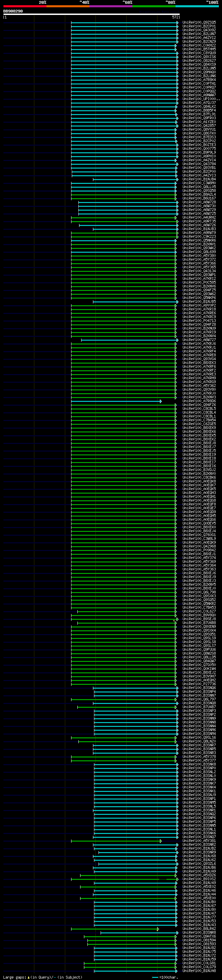The width and height of the screenshot is (222, 980).
Task: Click the green ~80% identity color bar
Action: [x=154, y=6]
